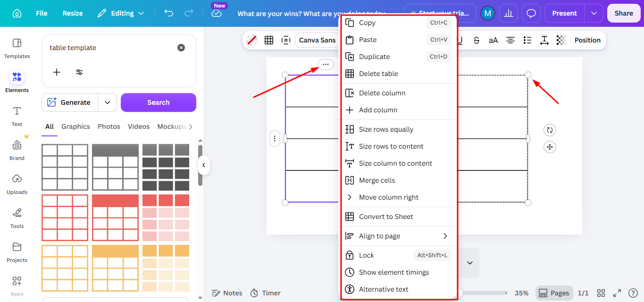
Task: Toggle strikethrough text formatting
Action: tap(477, 40)
